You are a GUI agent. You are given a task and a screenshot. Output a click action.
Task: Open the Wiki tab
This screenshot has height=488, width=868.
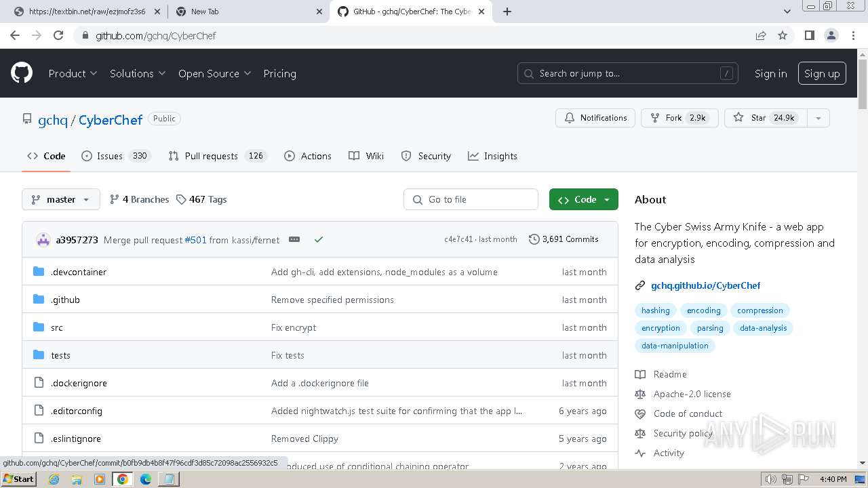tap(366, 156)
